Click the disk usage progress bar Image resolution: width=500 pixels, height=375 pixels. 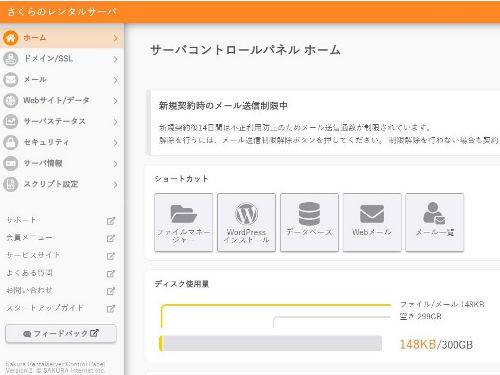tap(271, 343)
